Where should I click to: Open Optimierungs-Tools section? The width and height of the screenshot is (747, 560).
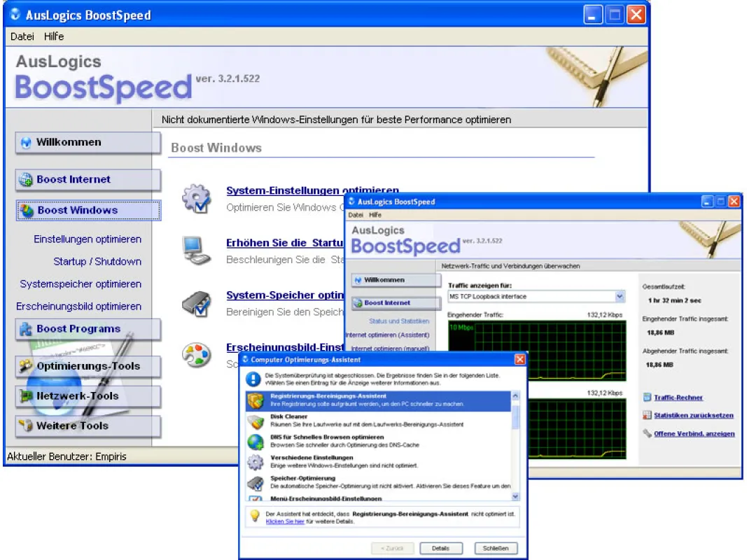[x=88, y=366]
